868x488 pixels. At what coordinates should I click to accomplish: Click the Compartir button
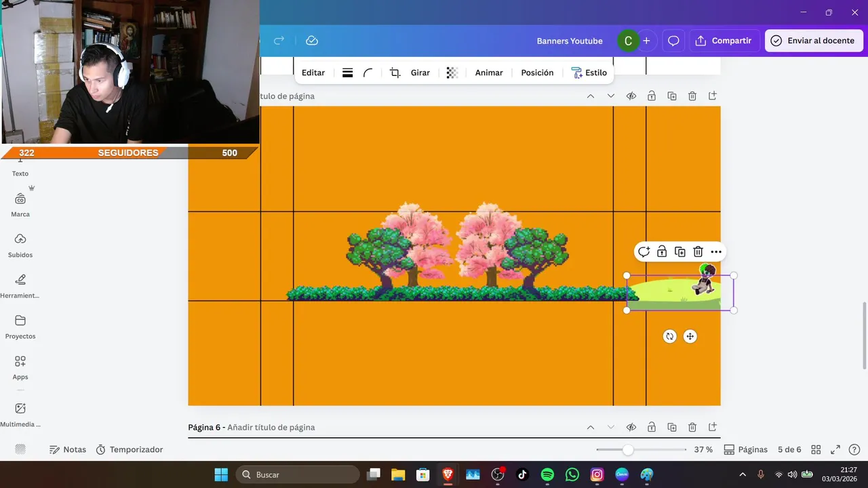(724, 41)
